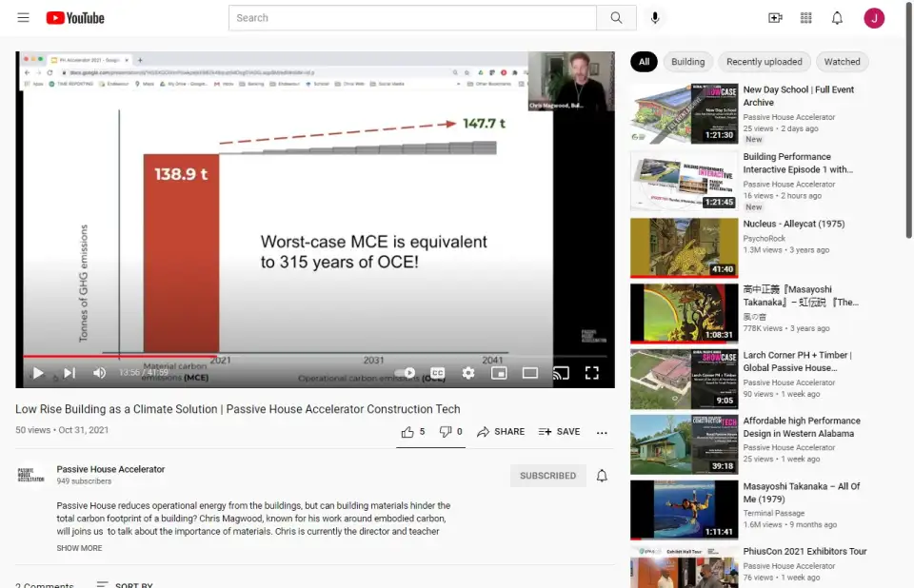Click the search magnifier button
Viewport: 914px width, 588px height.
pyautogui.click(x=616, y=18)
